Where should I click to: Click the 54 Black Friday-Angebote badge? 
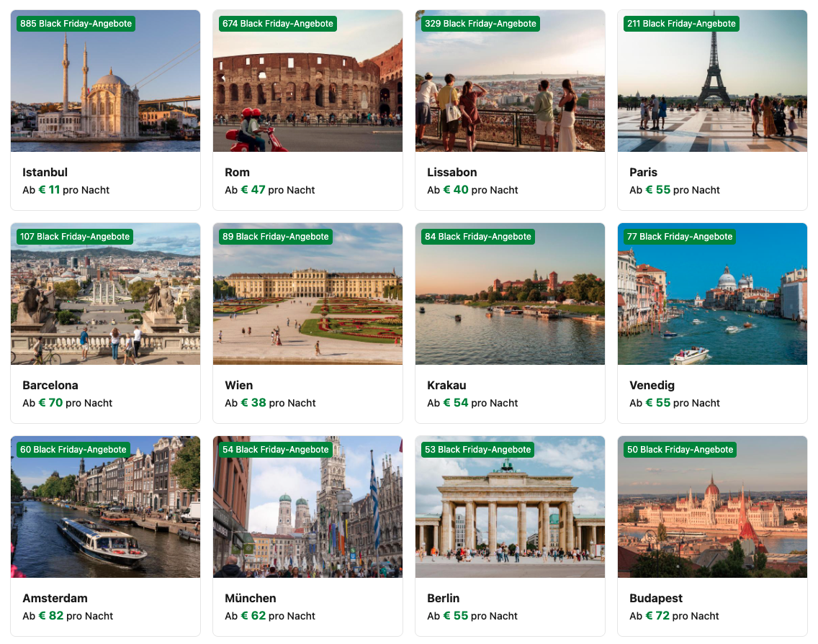(276, 450)
